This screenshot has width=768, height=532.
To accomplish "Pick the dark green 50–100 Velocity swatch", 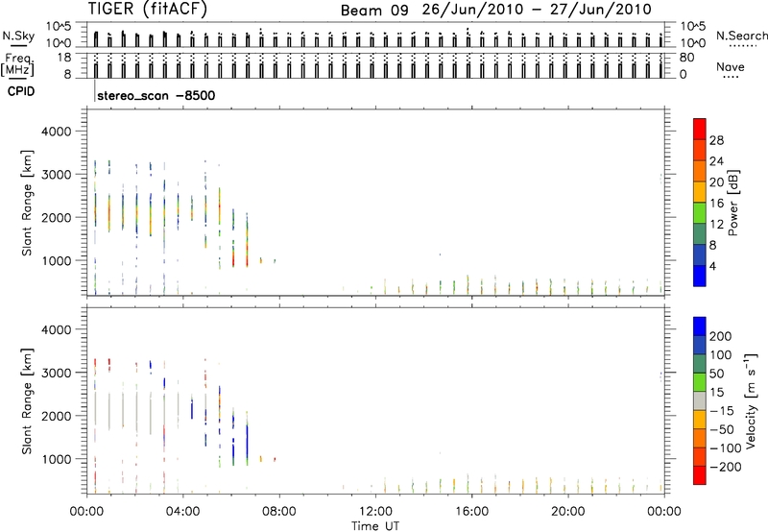I will [700, 364].
